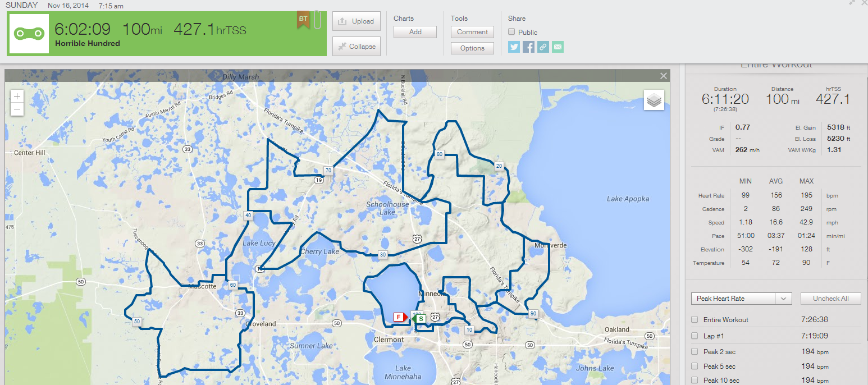The width and height of the screenshot is (868, 385).
Task: Check the Entire Workout checkbox
Action: pos(695,319)
